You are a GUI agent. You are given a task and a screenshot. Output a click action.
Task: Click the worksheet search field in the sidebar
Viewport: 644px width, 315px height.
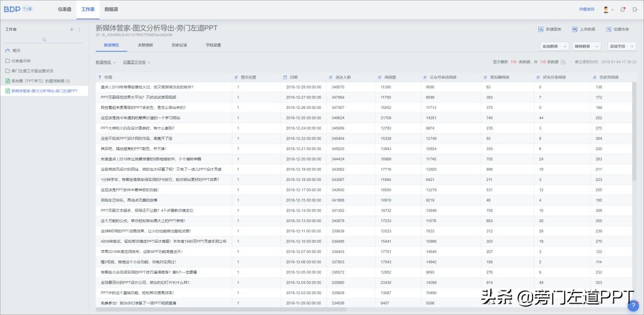tap(44, 39)
